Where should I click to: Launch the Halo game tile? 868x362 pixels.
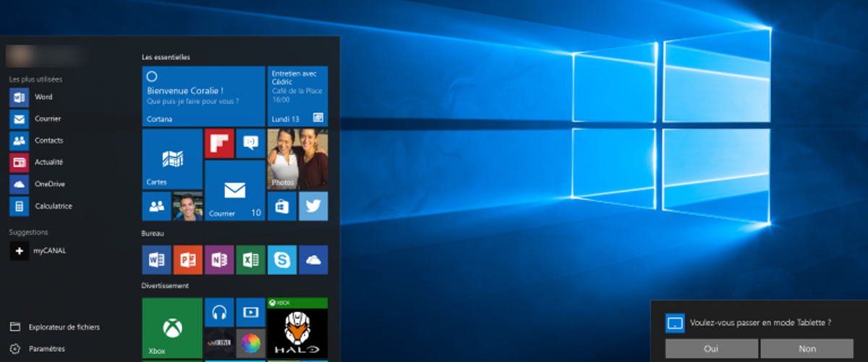(297, 327)
